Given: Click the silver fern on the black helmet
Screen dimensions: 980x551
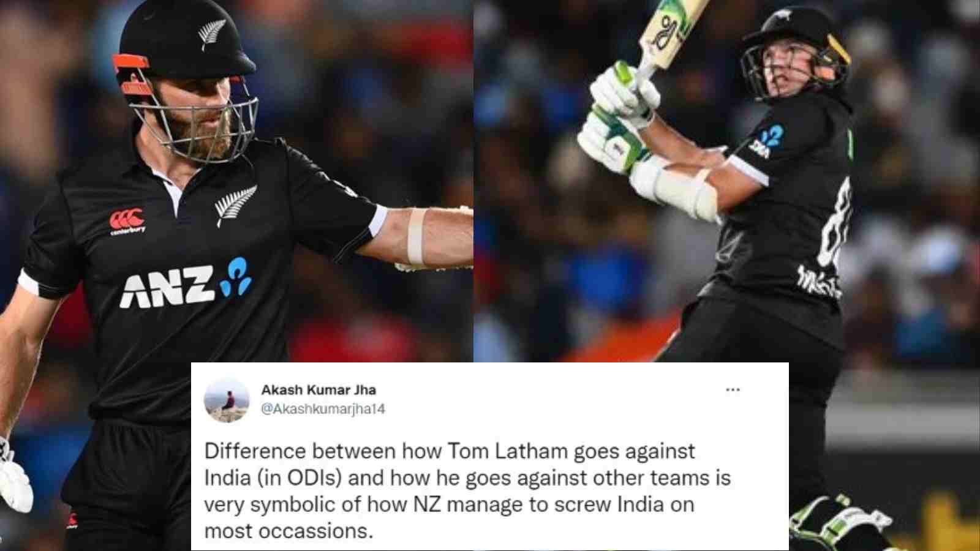Looking at the screenshot, I should (212, 34).
